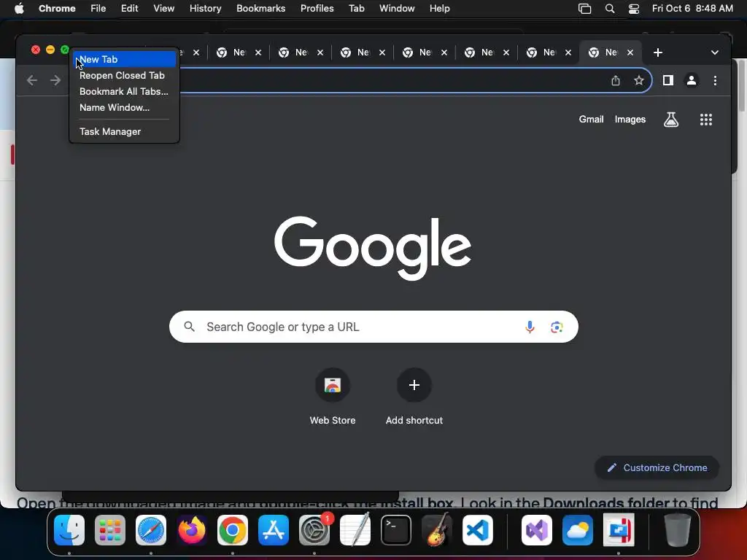Open TextEdit from the Dock
This screenshot has width=747, height=560.
pos(355,530)
